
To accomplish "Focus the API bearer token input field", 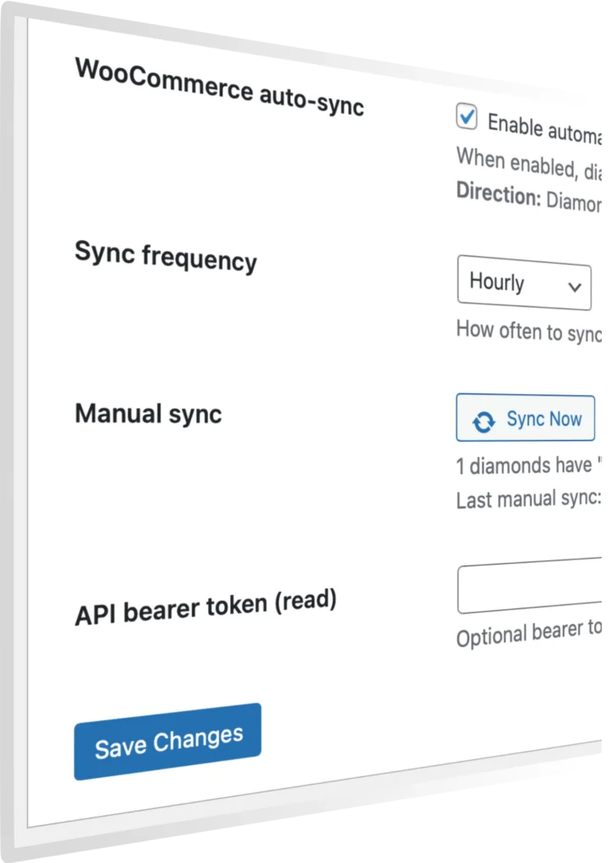I will click(x=531, y=586).
